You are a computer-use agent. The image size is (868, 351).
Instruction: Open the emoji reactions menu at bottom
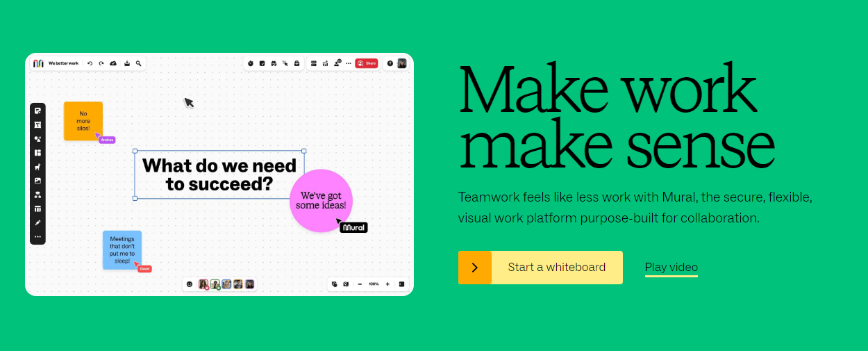pos(190,284)
